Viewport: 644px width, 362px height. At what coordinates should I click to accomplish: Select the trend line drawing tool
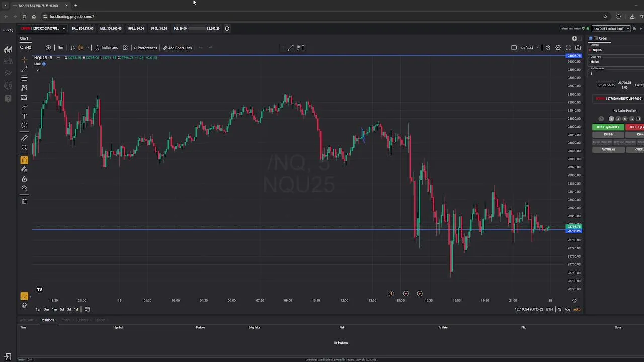24,69
